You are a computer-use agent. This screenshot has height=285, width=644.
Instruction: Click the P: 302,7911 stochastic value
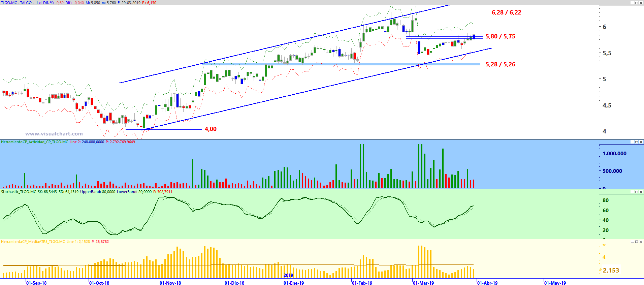pyautogui.click(x=163, y=192)
